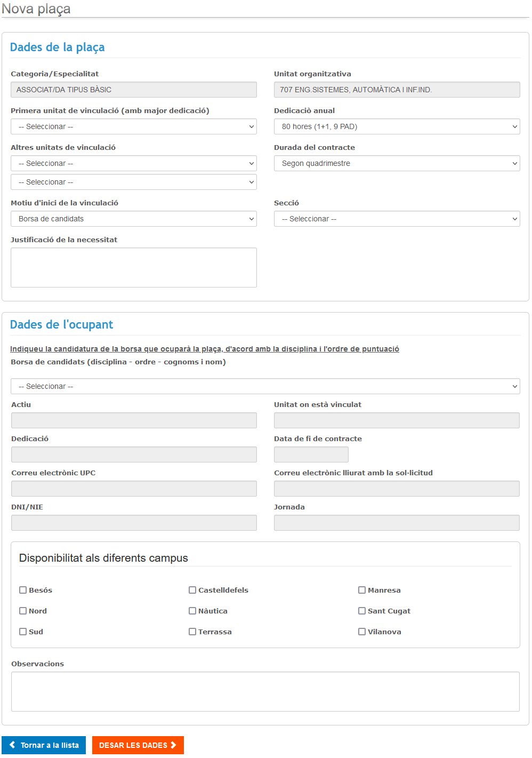Mark the Sud campus checkbox
Screen dimensions: 532x758
pyautogui.click(x=23, y=632)
